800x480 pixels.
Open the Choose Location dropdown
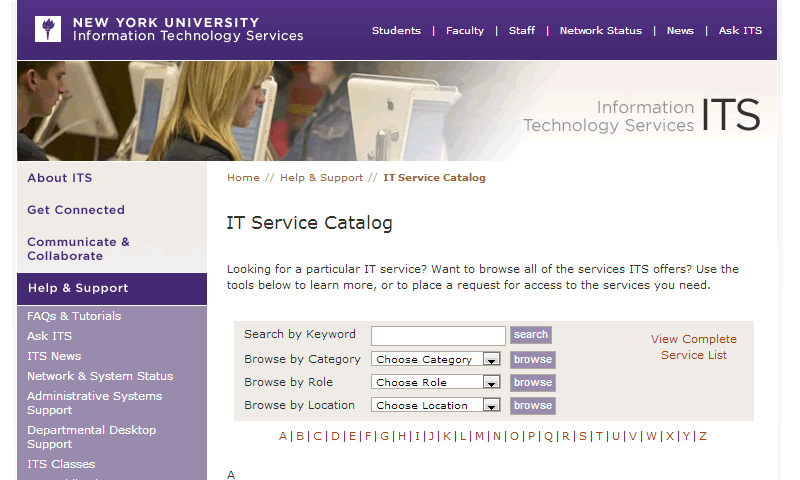tap(436, 405)
